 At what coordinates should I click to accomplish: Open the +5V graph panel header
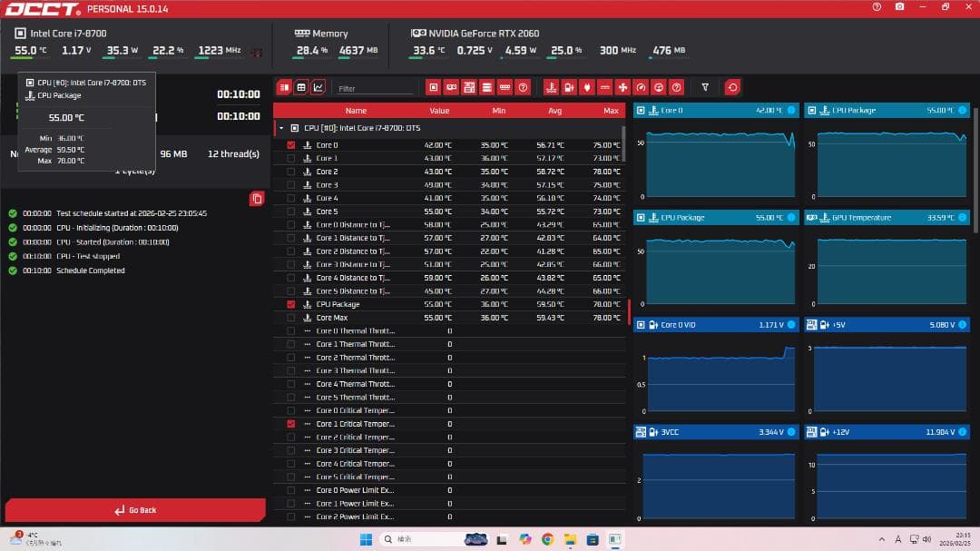click(x=887, y=325)
